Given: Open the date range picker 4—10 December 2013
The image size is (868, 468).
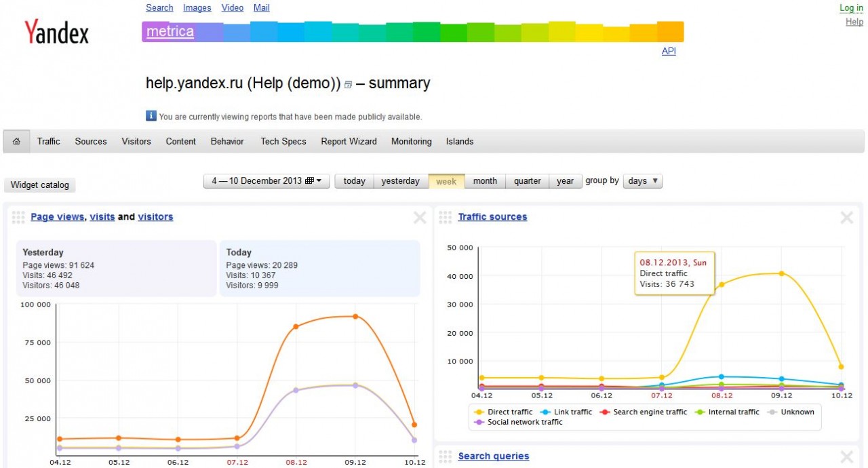Looking at the screenshot, I should point(267,181).
